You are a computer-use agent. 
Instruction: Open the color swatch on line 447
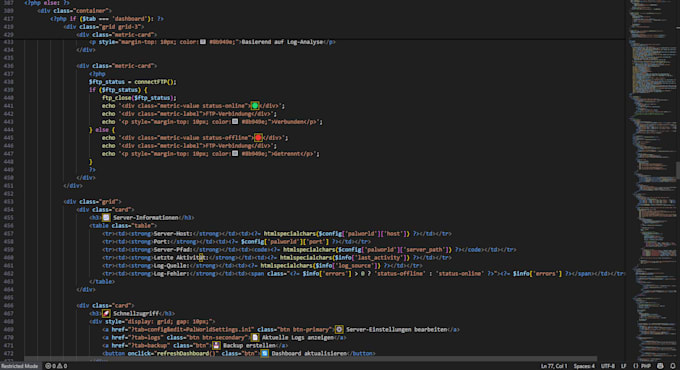[x=235, y=154]
